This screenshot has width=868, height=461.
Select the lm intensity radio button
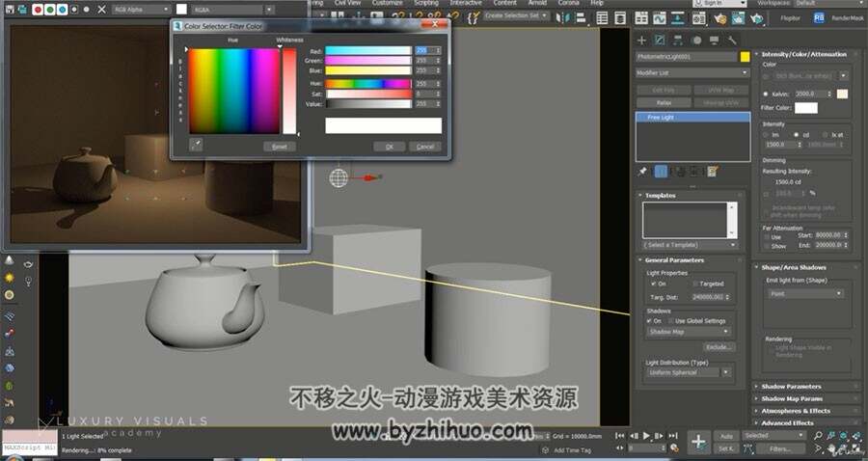point(766,134)
